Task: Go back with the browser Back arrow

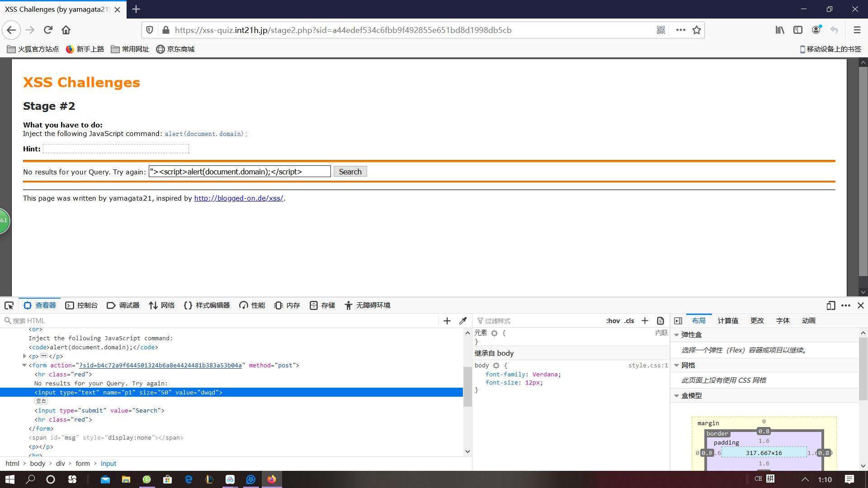Action: tap(11, 30)
